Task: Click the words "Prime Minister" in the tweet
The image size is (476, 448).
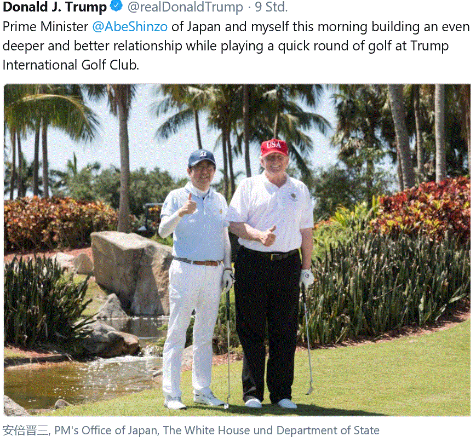Action: (x=45, y=26)
